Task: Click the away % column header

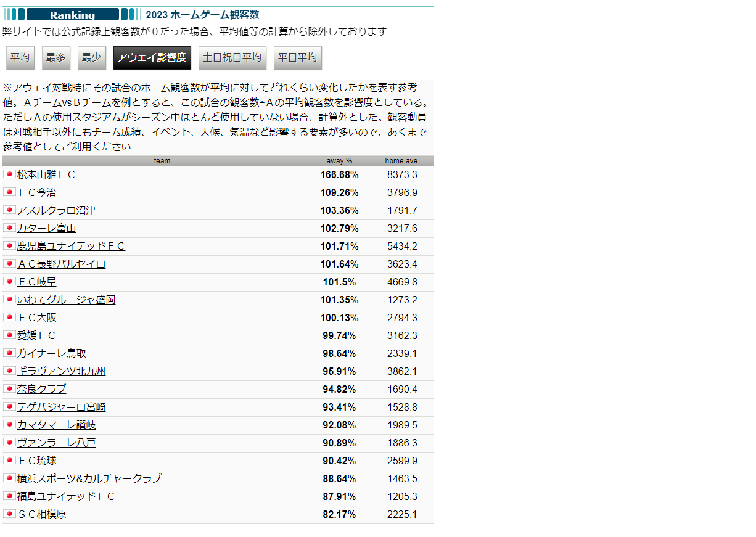Action: pos(339,161)
